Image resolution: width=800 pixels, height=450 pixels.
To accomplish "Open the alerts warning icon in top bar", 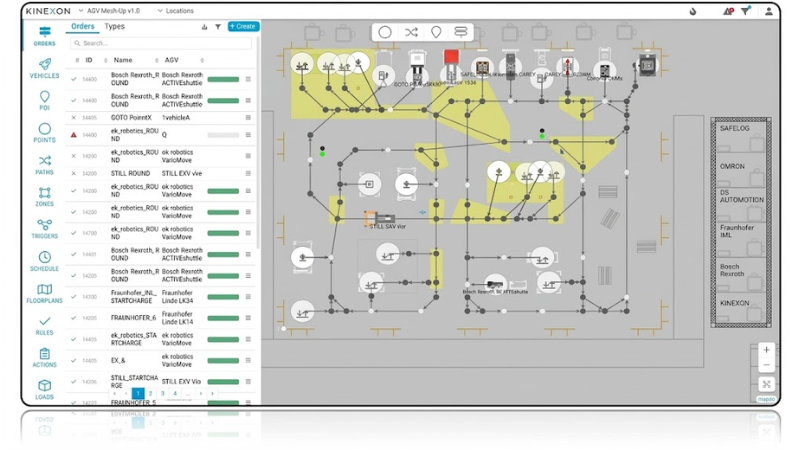I will point(728,11).
